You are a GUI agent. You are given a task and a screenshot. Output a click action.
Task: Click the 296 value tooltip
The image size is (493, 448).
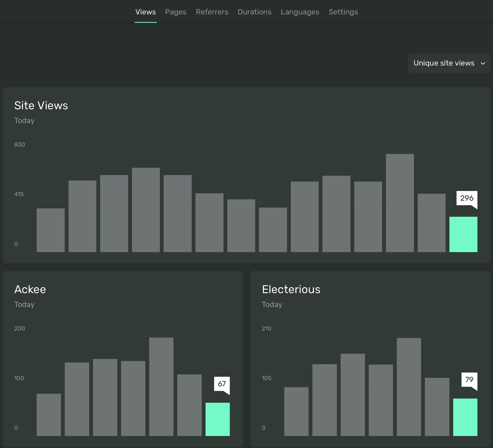tap(467, 198)
